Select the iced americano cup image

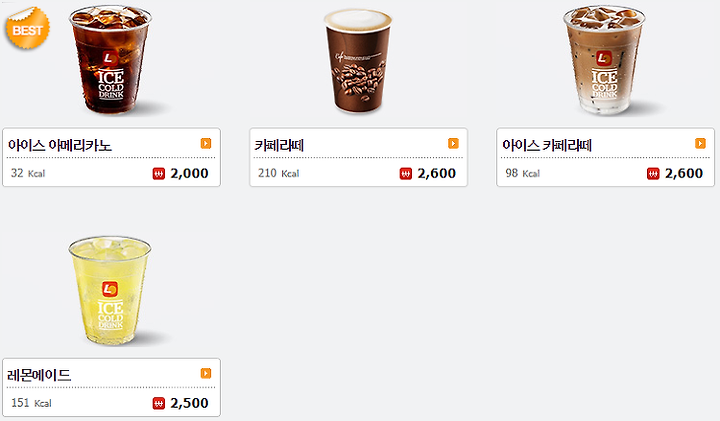tap(110, 60)
